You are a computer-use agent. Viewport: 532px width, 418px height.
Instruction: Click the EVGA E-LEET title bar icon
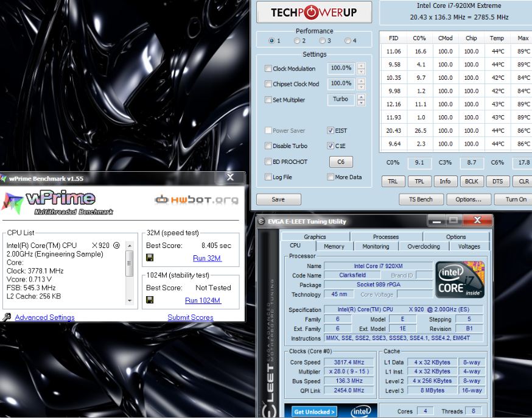[261, 221]
